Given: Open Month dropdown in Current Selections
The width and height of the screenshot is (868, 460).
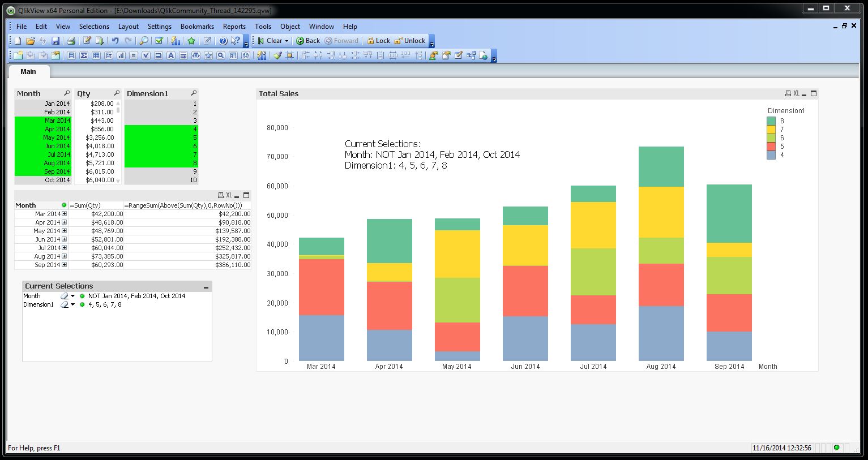Looking at the screenshot, I should tap(73, 296).
